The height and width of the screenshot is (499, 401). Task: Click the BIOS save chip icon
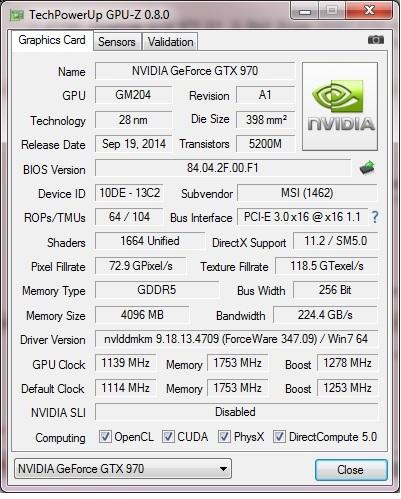coord(367,168)
